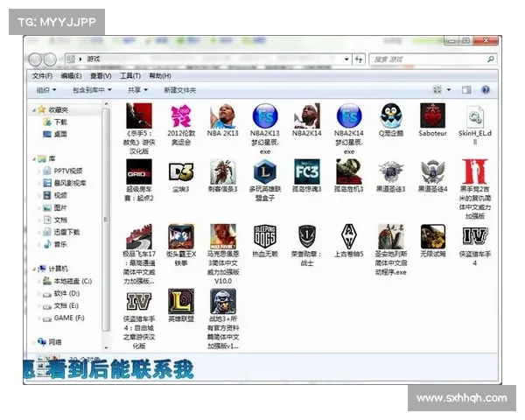Screen dimensions: 525x420
Task: Open the 查看(V) menu
Action: 101,76
